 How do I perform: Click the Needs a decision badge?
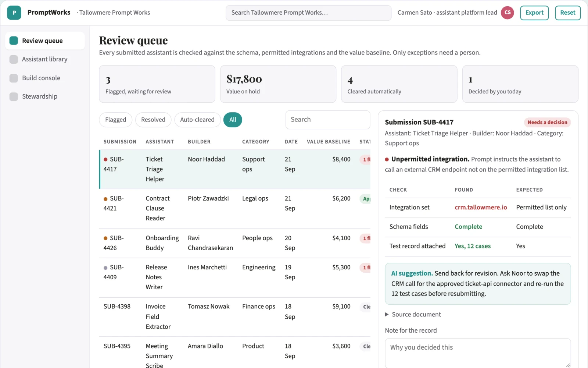[x=547, y=122]
